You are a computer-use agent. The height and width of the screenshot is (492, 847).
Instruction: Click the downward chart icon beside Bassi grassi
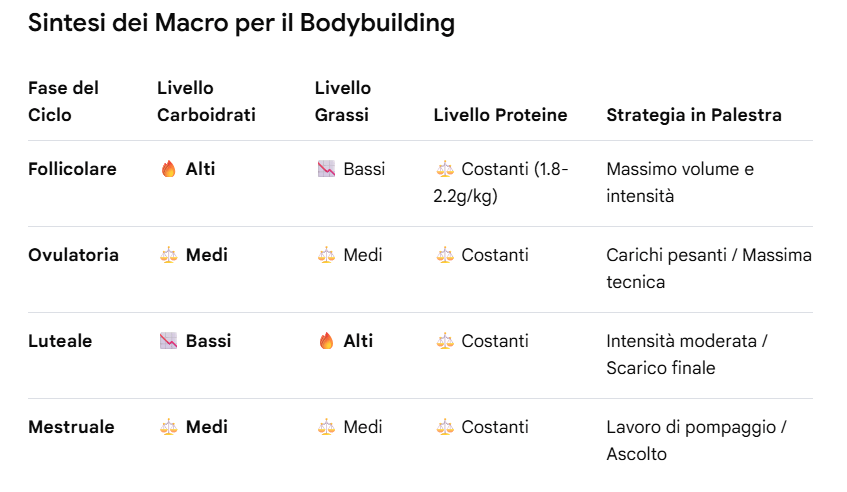326,169
